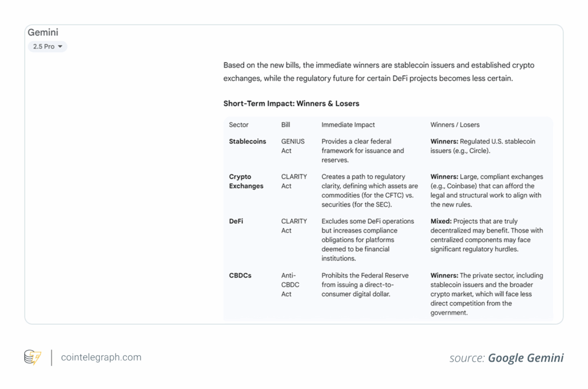The image size is (588, 389).
Task: Click the Anti-CBDC Act bill cell
Action: 290,285
